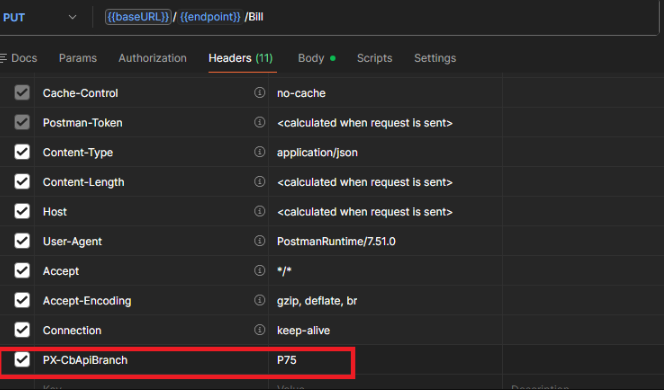Open the PUT method dropdown
This screenshot has width=664, height=390.
click(x=40, y=17)
